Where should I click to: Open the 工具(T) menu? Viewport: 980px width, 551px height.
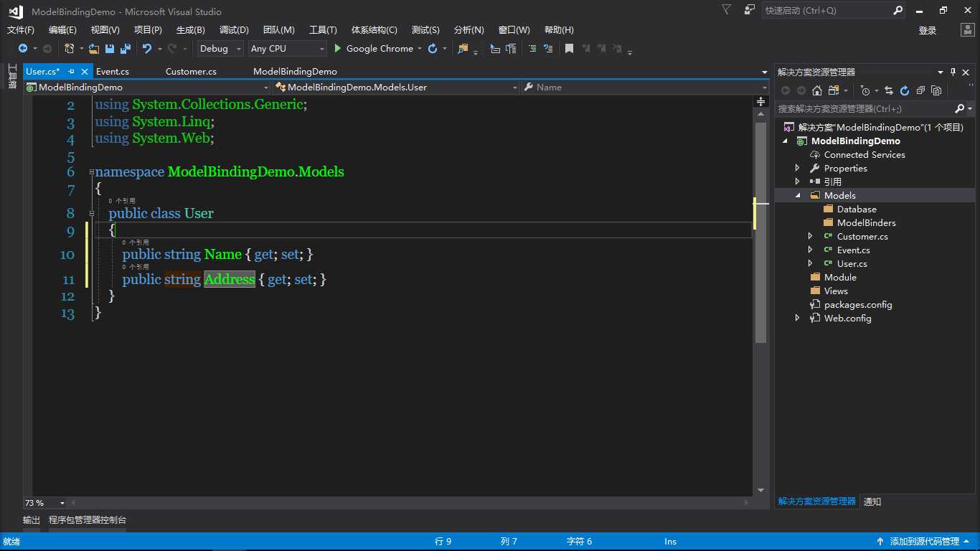[323, 30]
